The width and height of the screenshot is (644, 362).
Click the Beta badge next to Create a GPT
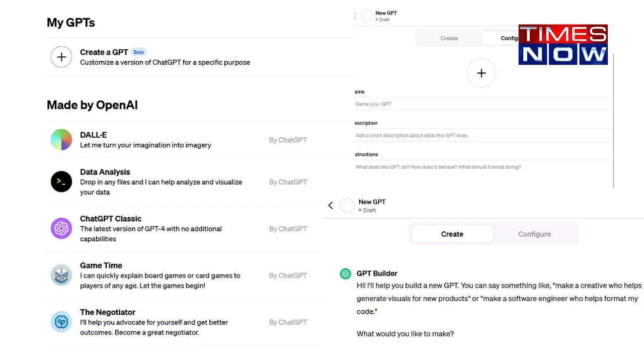point(138,52)
